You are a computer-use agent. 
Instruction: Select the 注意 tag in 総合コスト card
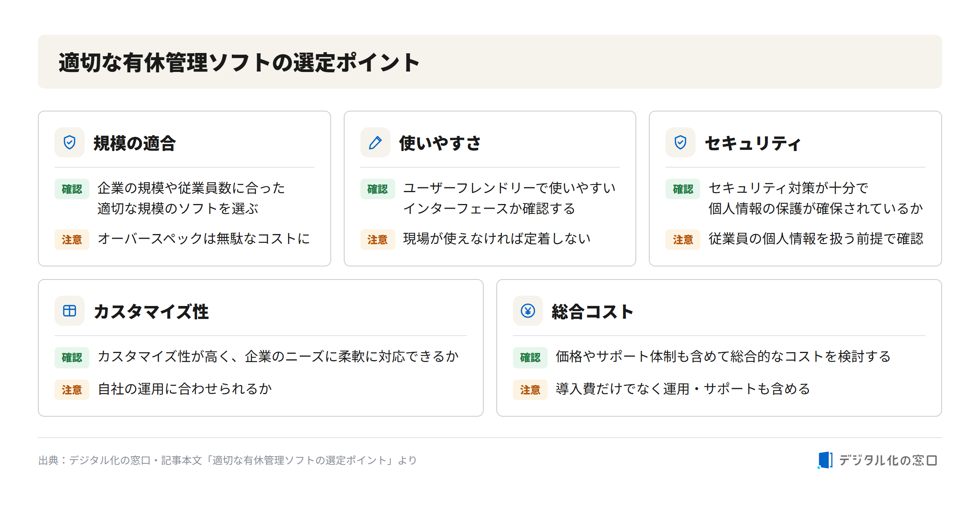[x=530, y=390]
